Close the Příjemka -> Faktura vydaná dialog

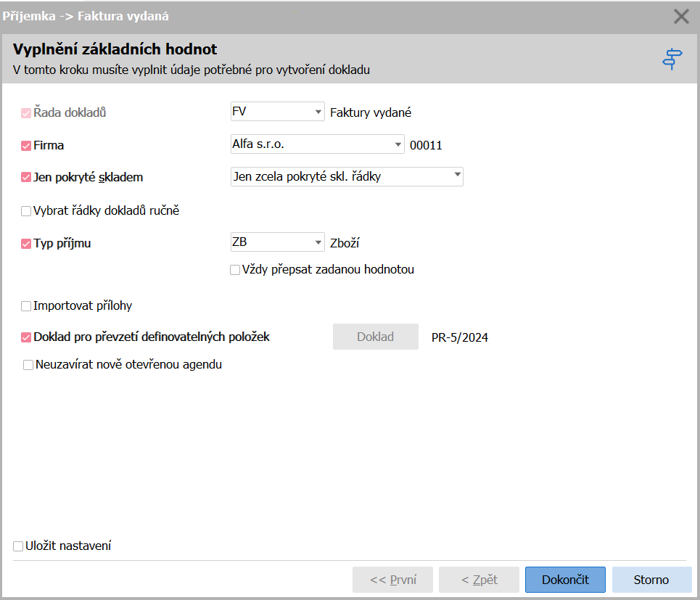[x=681, y=17]
